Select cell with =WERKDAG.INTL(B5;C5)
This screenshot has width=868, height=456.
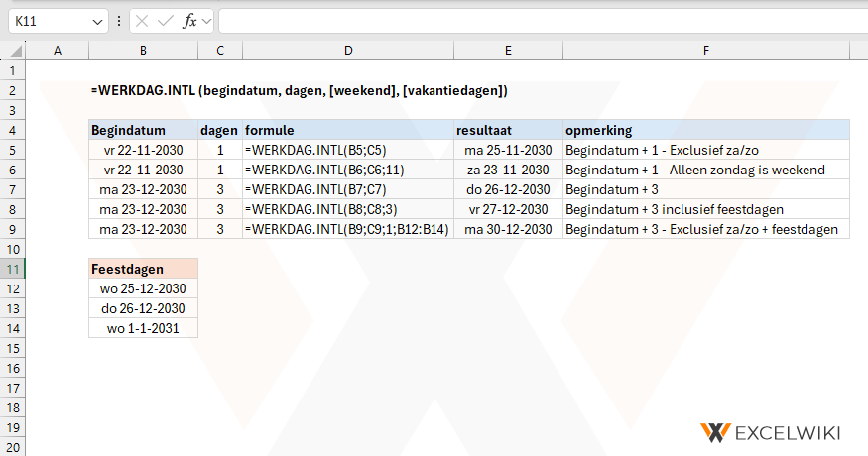point(347,150)
